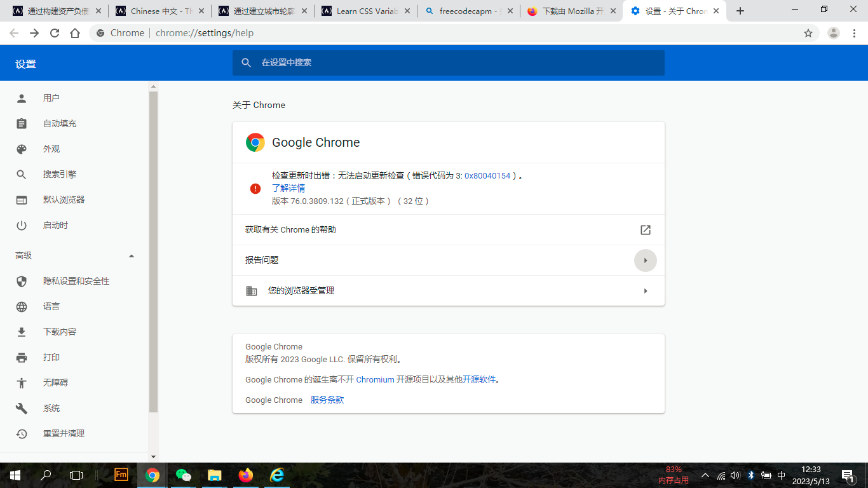Screen dimensions: 868x488
Task: Open 自动填充 settings via its icon
Action: pyautogui.click(x=22, y=123)
